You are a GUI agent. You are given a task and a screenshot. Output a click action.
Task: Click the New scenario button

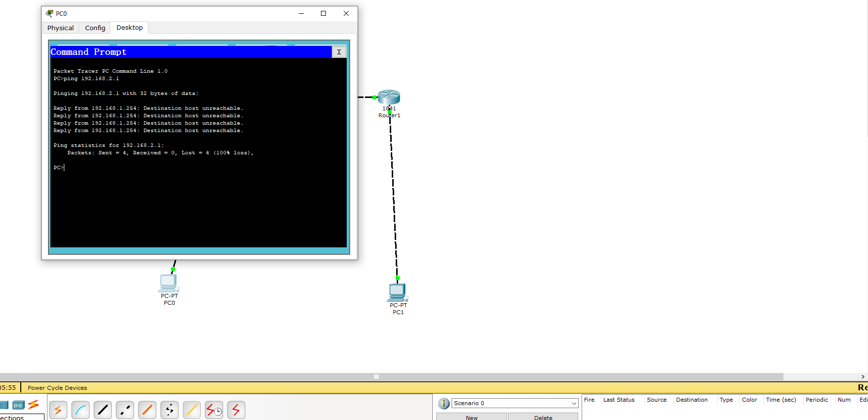(471, 417)
